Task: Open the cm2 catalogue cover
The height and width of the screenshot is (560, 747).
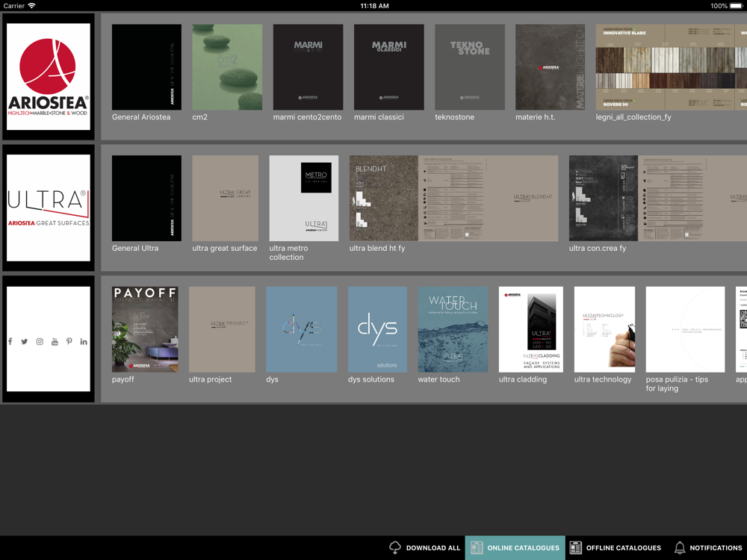Action: tap(227, 67)
